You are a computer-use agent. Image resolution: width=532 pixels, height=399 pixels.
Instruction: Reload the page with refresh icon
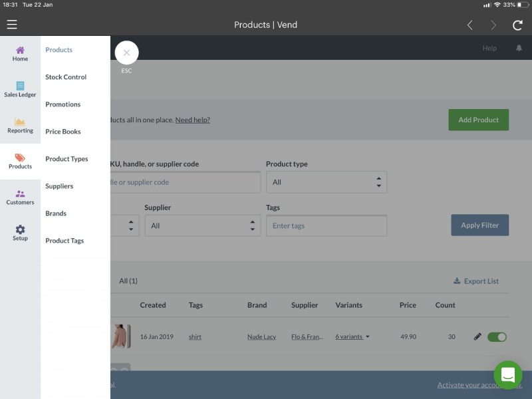[517, 25]
